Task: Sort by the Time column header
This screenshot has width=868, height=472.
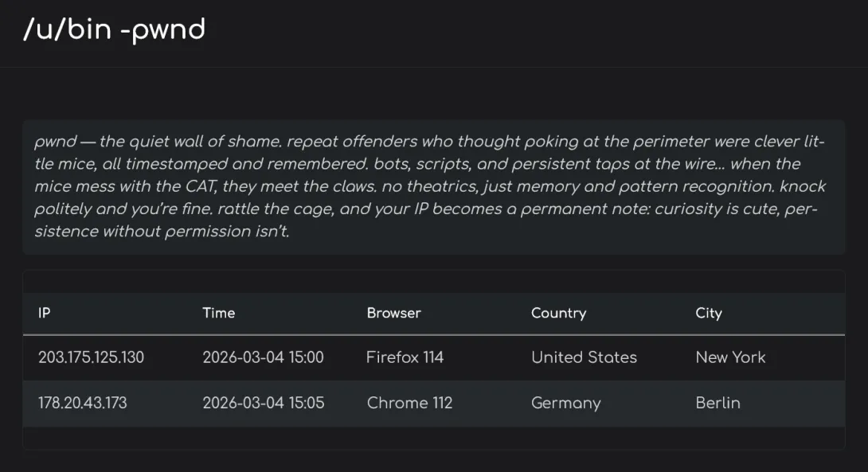Action: (218, 313)
